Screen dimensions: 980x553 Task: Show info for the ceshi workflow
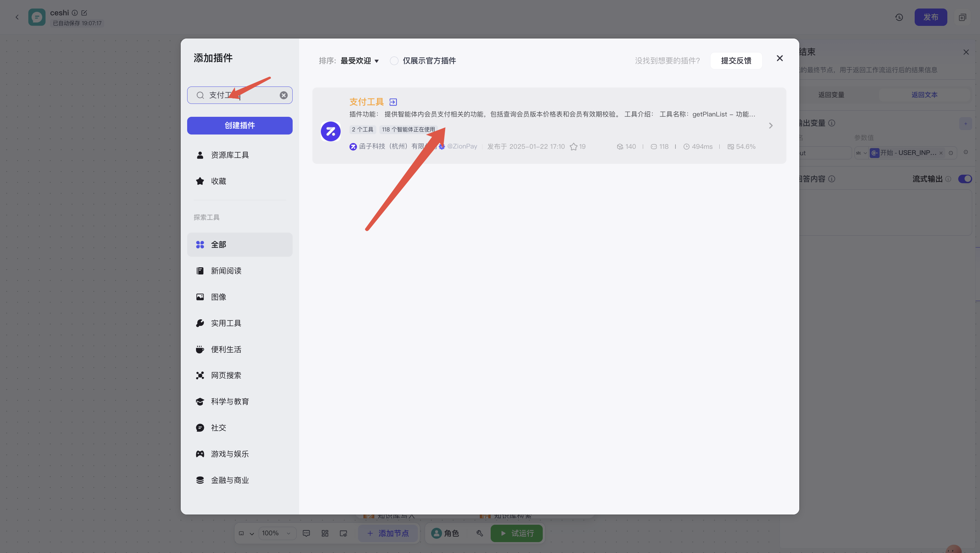pyautogui.click(x=75, y=13)
